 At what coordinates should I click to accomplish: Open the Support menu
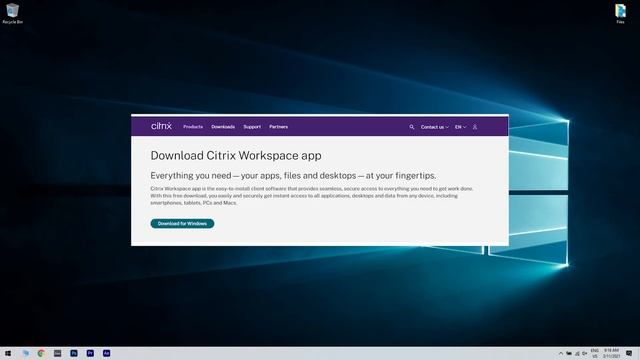pos(252,127)
